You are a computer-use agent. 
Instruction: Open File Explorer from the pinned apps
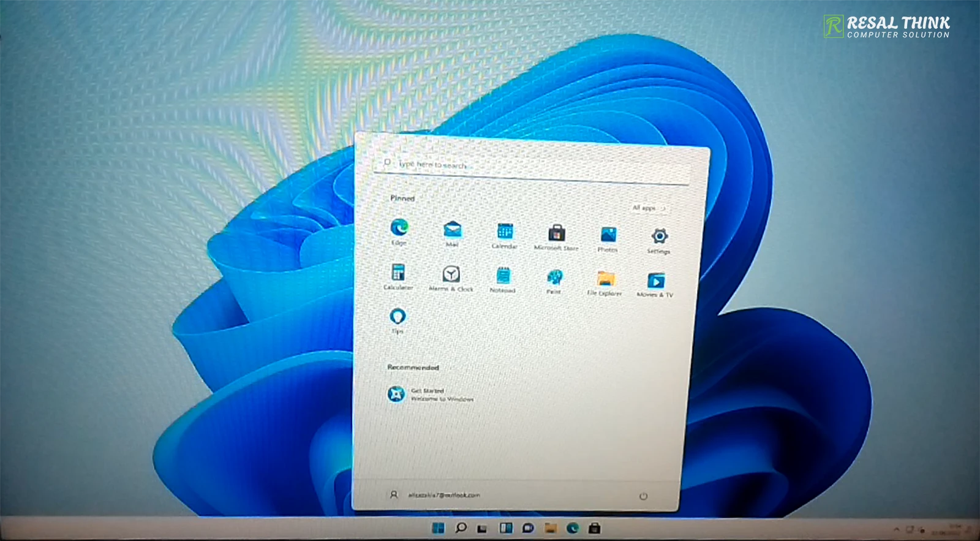coord(605,284)
